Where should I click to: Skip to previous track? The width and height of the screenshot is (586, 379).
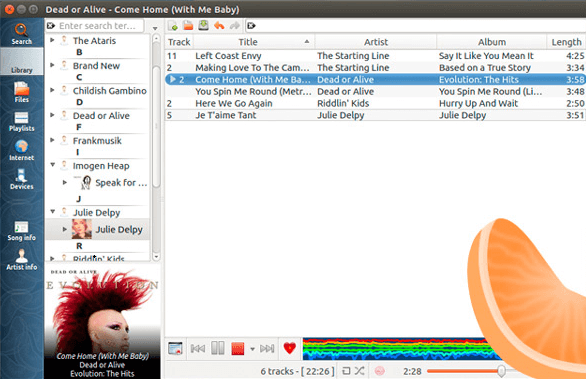[x=198, y=349]
